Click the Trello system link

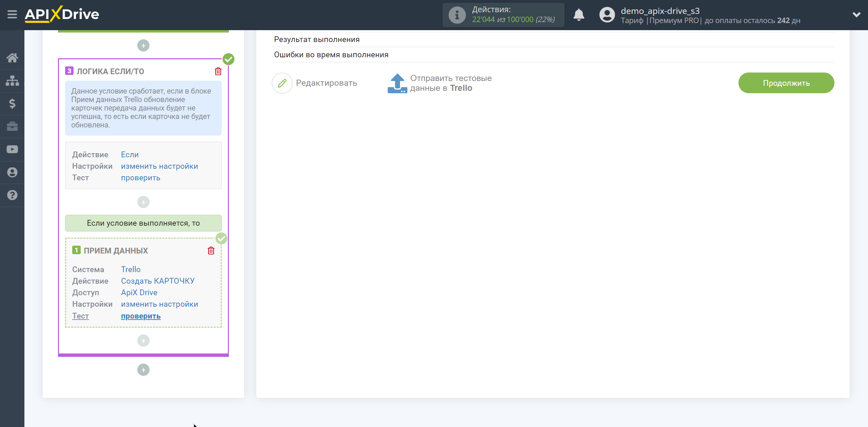[x=131, y=269]
